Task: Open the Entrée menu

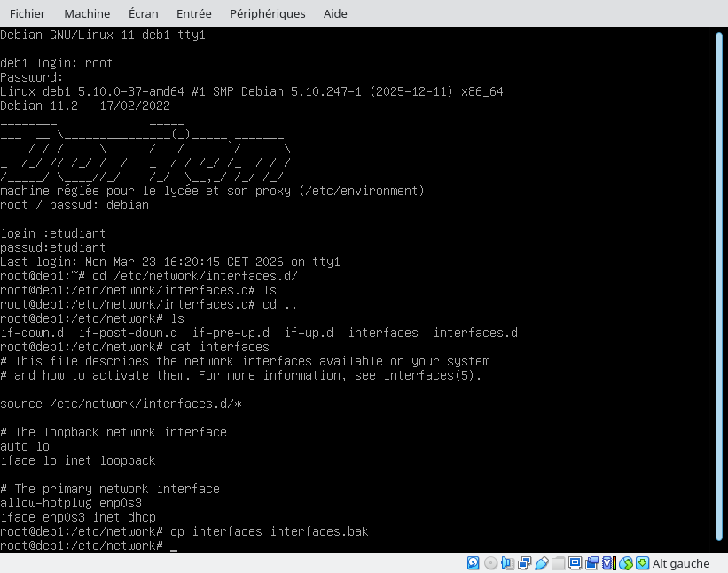Action: 193,13
